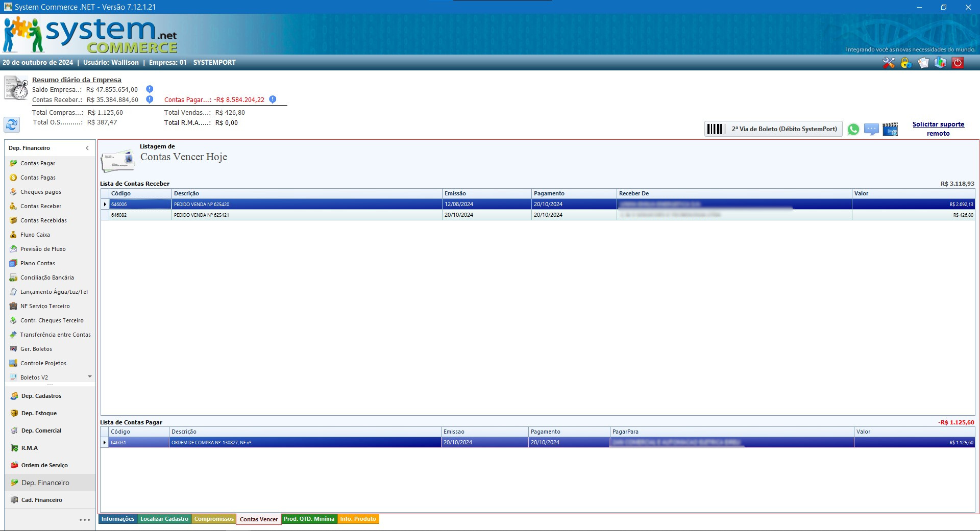Image resolution: width=980 pixels, height=531 pixels.
Task: Open the video tutorial clapperboard icon
Action: (x=890, y=130)
